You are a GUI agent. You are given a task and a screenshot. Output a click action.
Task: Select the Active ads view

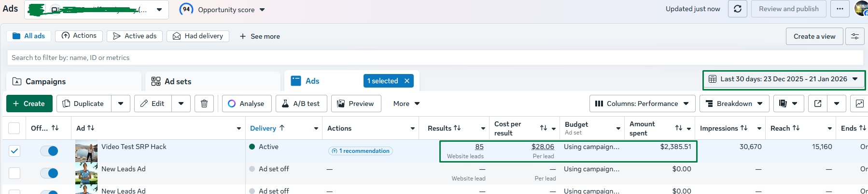[135, 36]
